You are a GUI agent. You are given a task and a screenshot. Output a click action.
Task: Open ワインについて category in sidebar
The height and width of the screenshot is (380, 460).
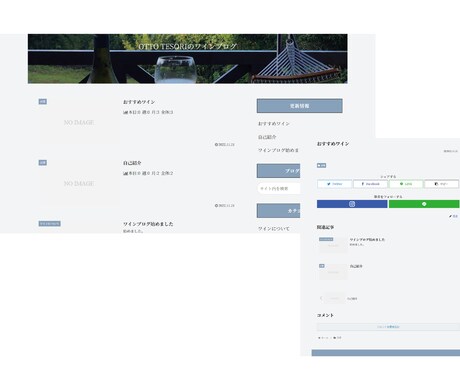(x=274, y=229)
